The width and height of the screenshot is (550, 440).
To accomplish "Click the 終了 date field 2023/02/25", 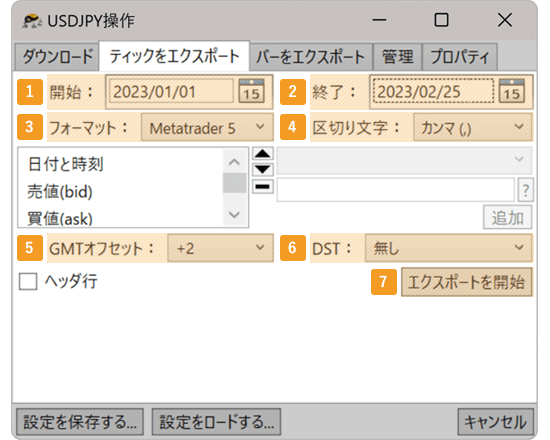I will (433, 91).
